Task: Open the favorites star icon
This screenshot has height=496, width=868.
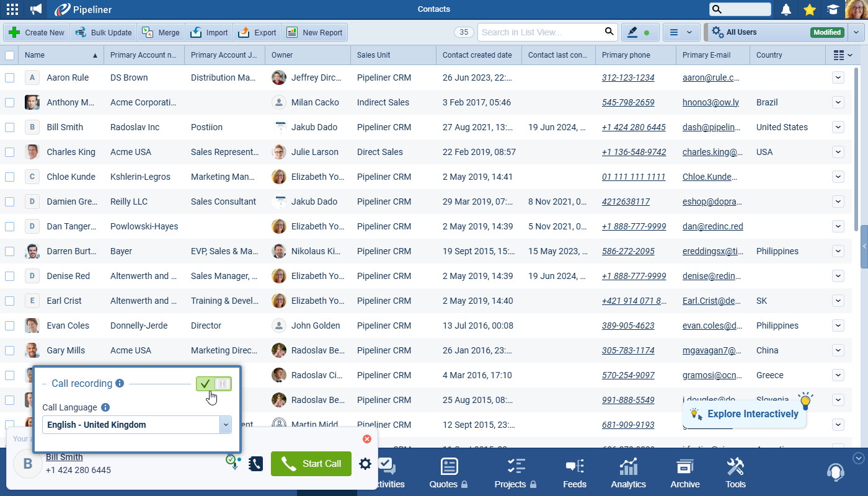Action: tap(809, 9)
